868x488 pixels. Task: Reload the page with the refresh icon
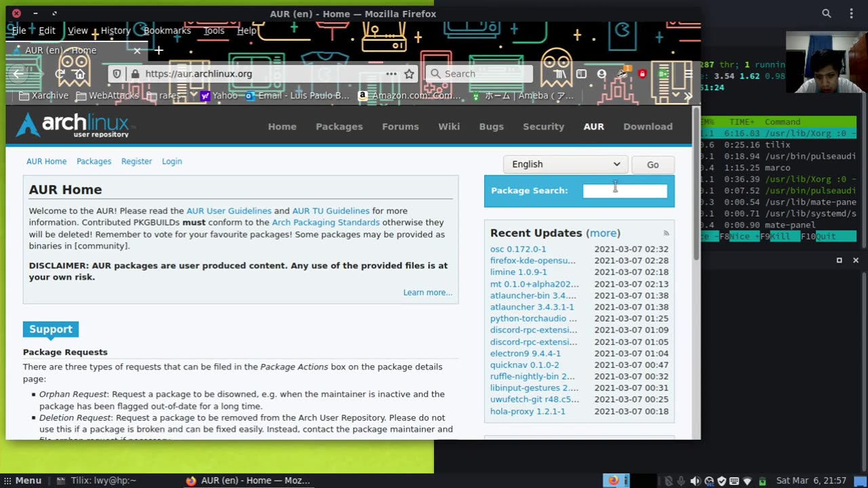60,74
